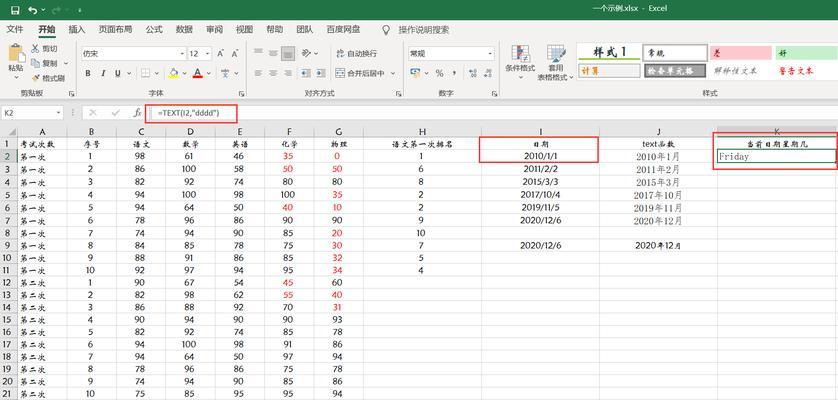Screen dimensions: 838x400
Task: Save the workbook with the floppy disk icon
Action: tap(14, 10)
